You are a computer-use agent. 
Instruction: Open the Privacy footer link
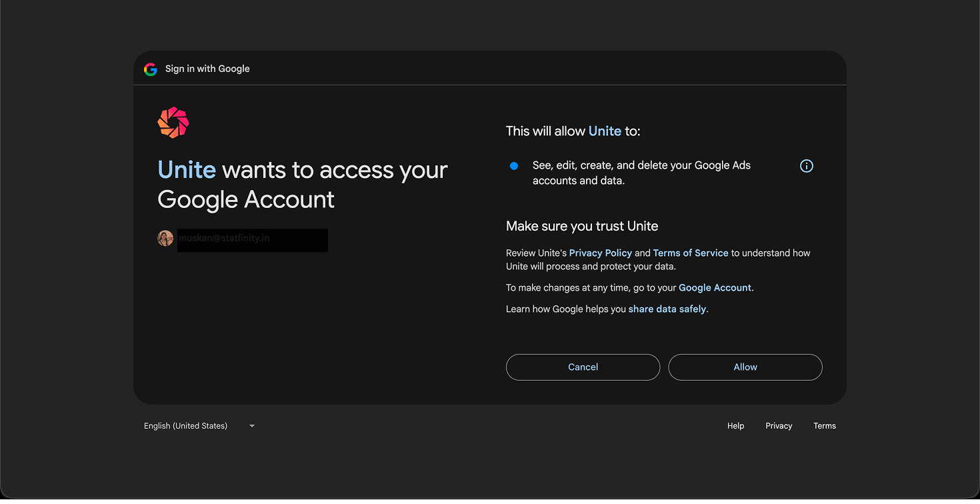(x=779, y=426)
